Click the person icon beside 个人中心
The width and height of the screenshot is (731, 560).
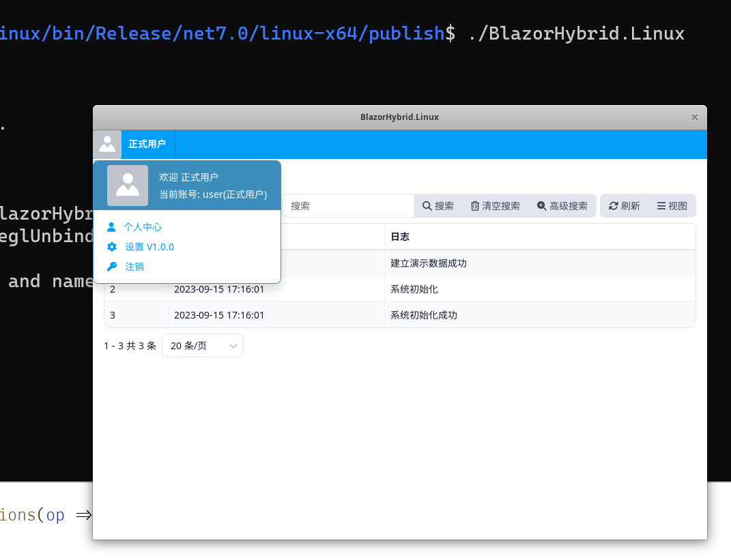(111, 227)
